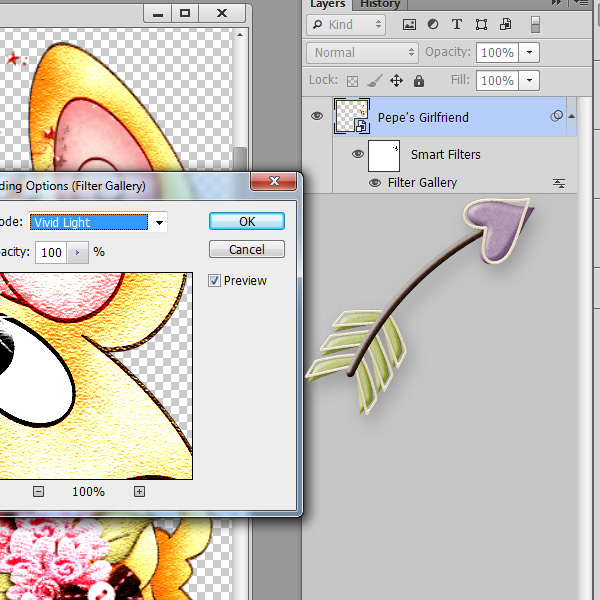The height and width of the screenshot is (600, 600).
Task: Select the Vivid Light mode field
Action: click(x=89, y=222)
